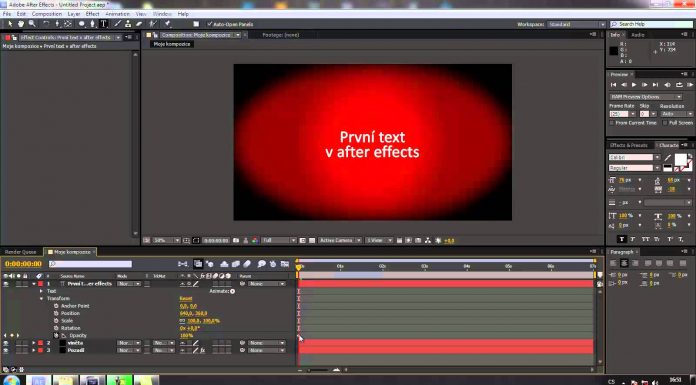This screenshot has width=696, height=385.
Task: Toggle Draft 3D in timeline
Action: [x=209, y=264]
